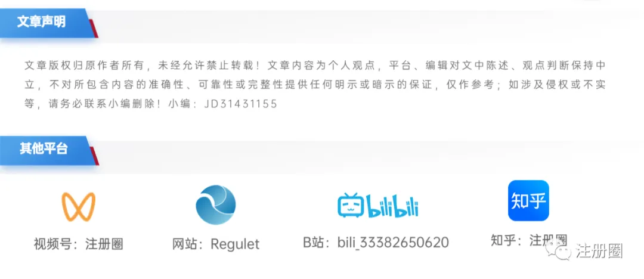Open the blue 知乎 app icon
This screenshot has width=644, height=279.
(x=528, y=200)
